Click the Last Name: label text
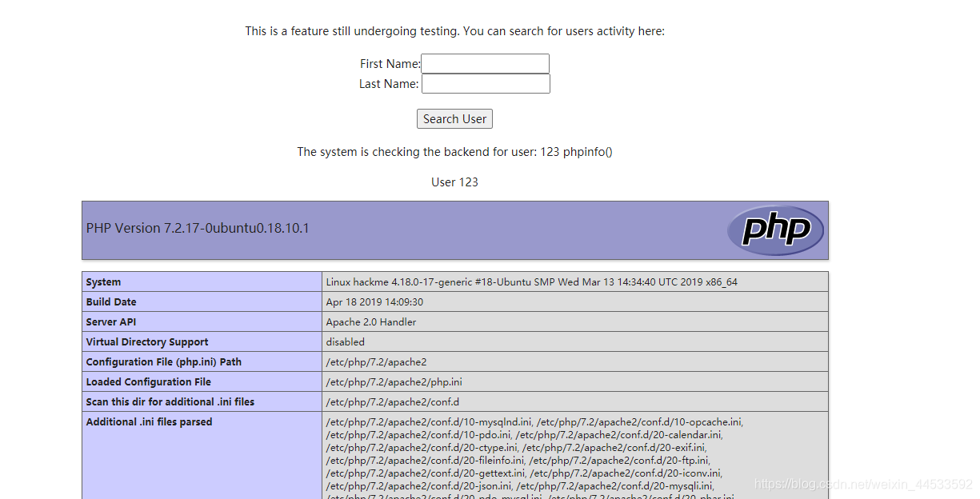Screen dimensions: 980x499 tap(389, 84)
